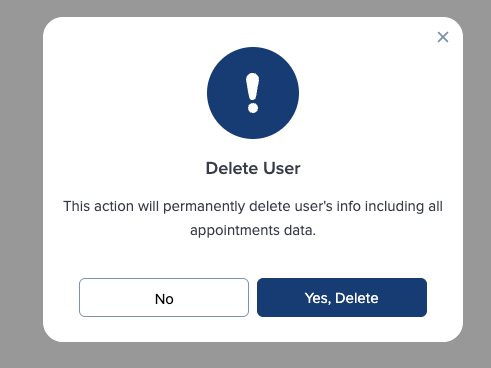Click the word 'permanently' in the message
This screenshot has height=368, width=491.
tap(204, 206)
